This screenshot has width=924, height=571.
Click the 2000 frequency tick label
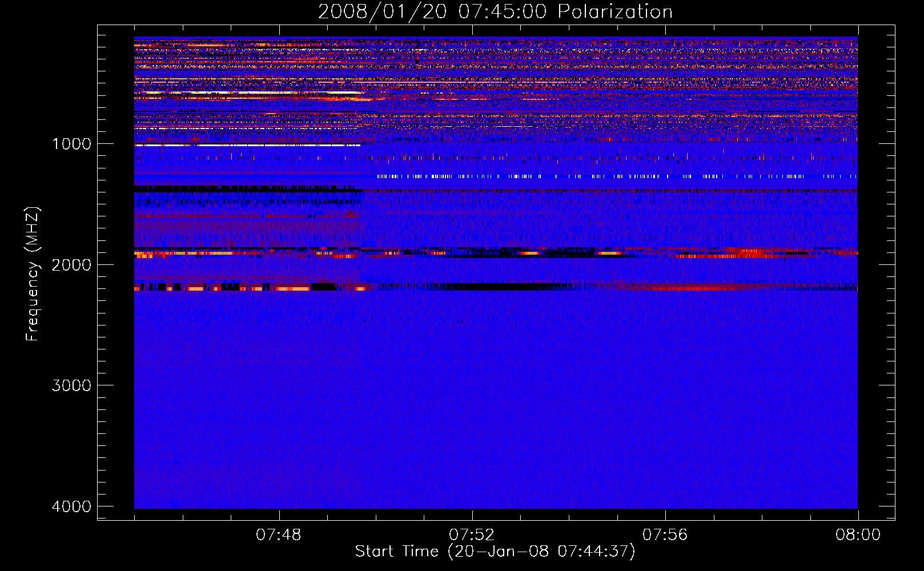coord(72,265)
